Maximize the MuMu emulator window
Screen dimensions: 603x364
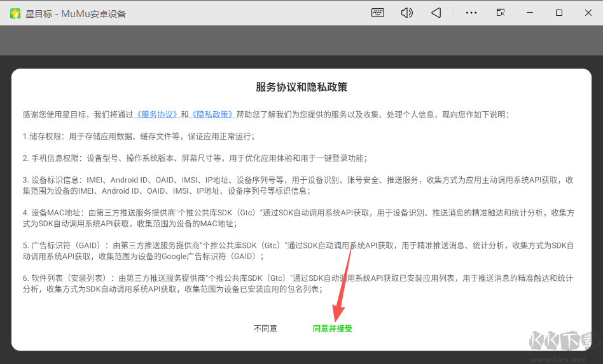[x=559, y=13]
